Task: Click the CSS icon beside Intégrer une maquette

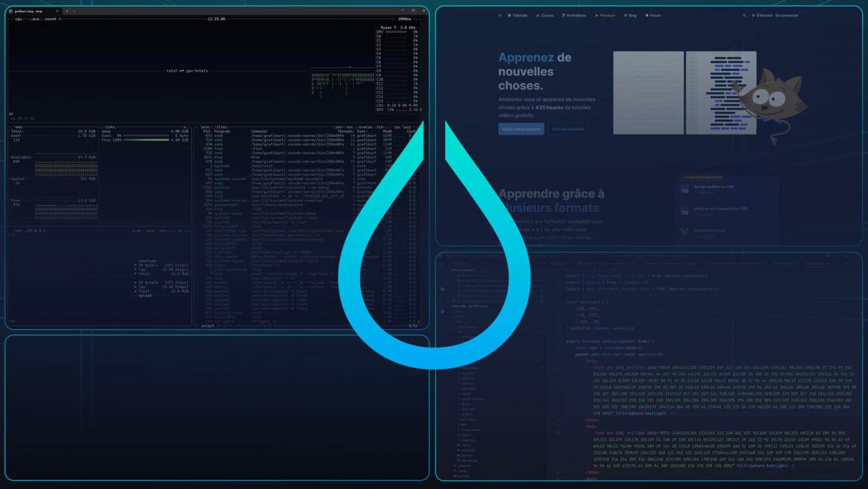Action: tap(685, 211)
